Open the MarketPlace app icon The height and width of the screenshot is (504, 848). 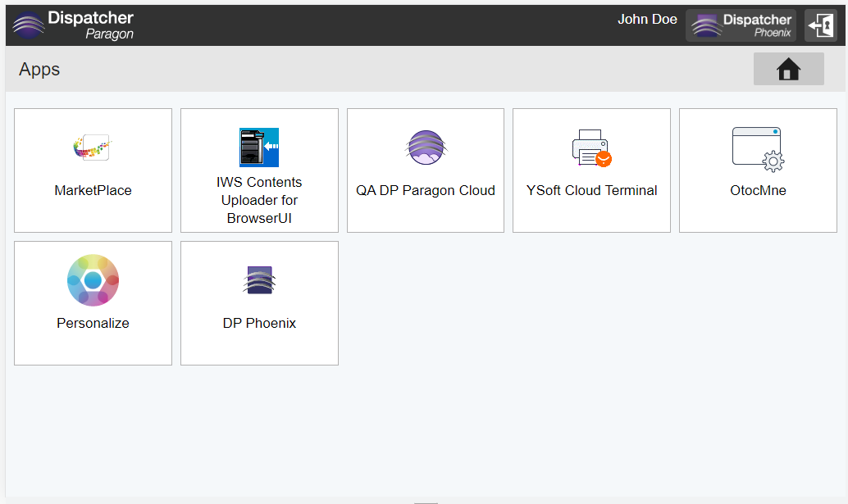coord(93,148)
